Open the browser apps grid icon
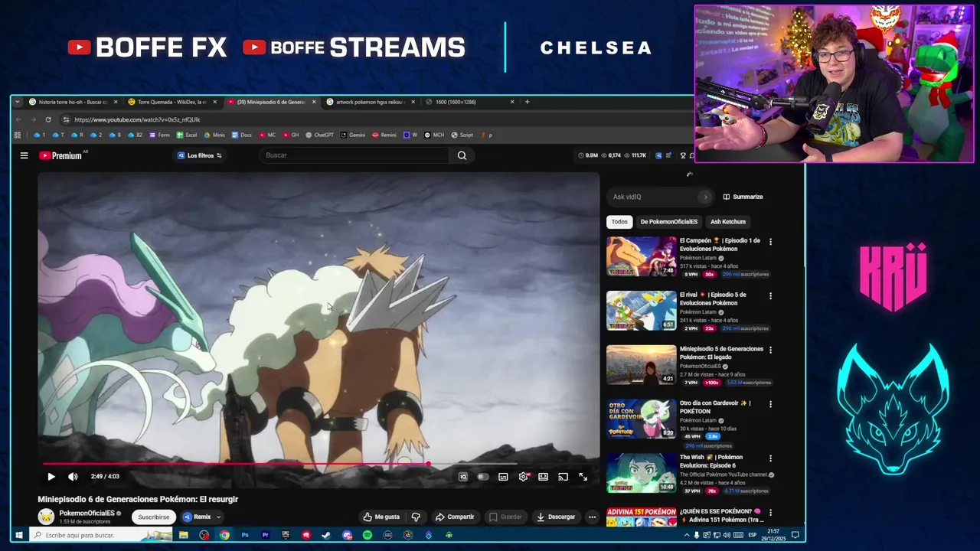This screenshot has width=980, height=551. click(x=18, y=135)
